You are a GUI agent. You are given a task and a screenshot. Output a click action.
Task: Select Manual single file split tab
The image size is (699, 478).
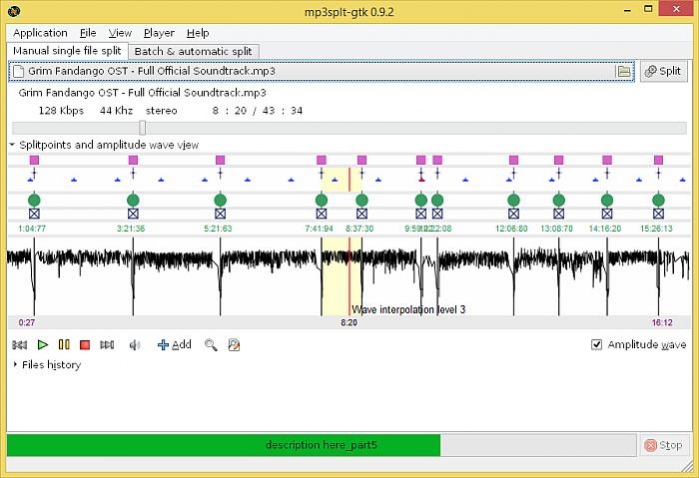pos(67,51)
